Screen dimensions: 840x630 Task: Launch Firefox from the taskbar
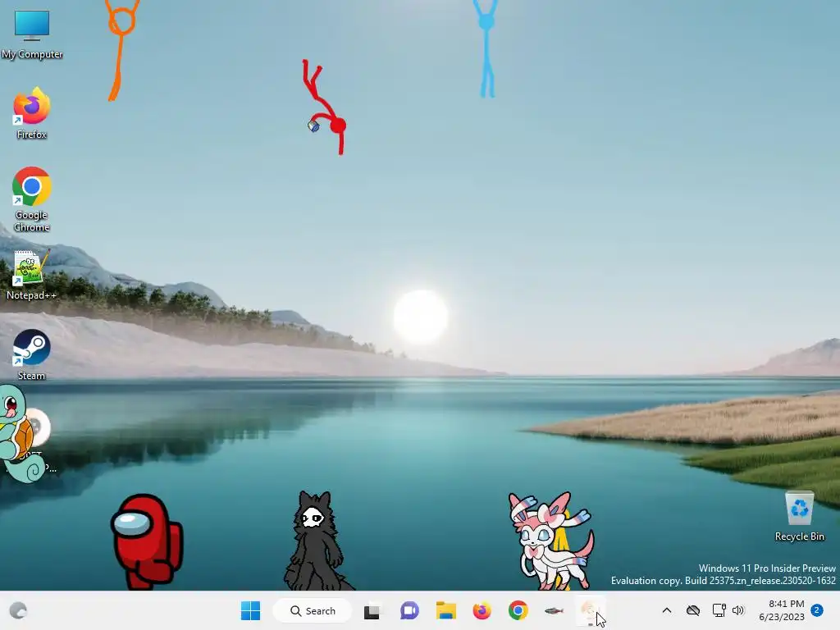pyautogui.click(x=482, y=610)
